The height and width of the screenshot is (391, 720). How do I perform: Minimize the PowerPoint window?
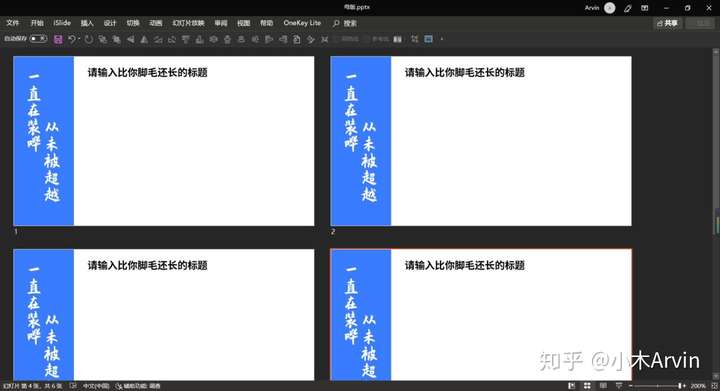pyautogui.click(x=666, y=8)
